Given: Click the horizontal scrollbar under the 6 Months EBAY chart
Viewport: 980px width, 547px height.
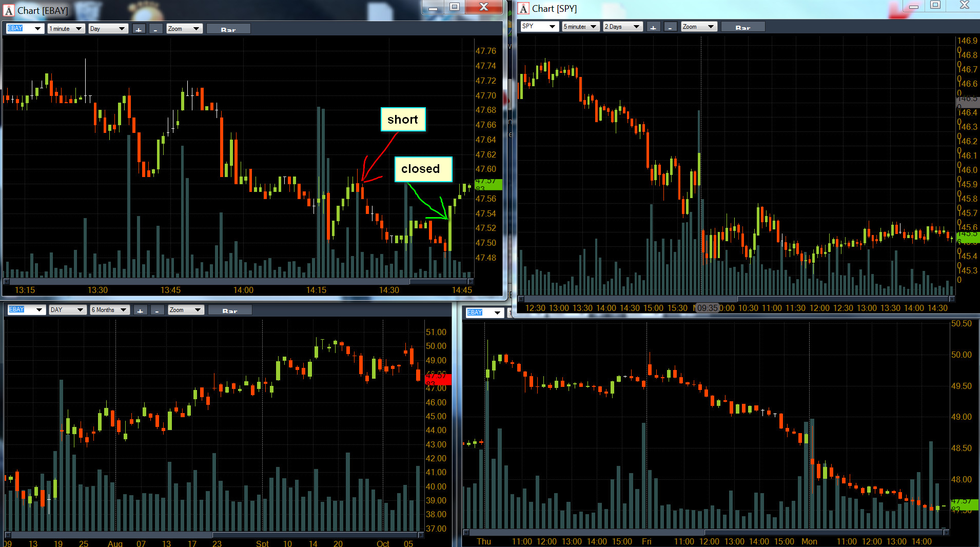Looking at the screenshot, I should 214,535.
